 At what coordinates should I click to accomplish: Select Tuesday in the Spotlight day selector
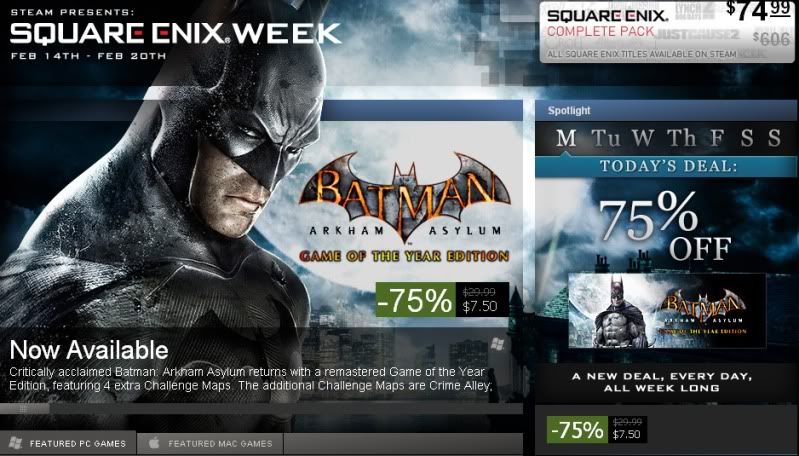coord(606,138)
